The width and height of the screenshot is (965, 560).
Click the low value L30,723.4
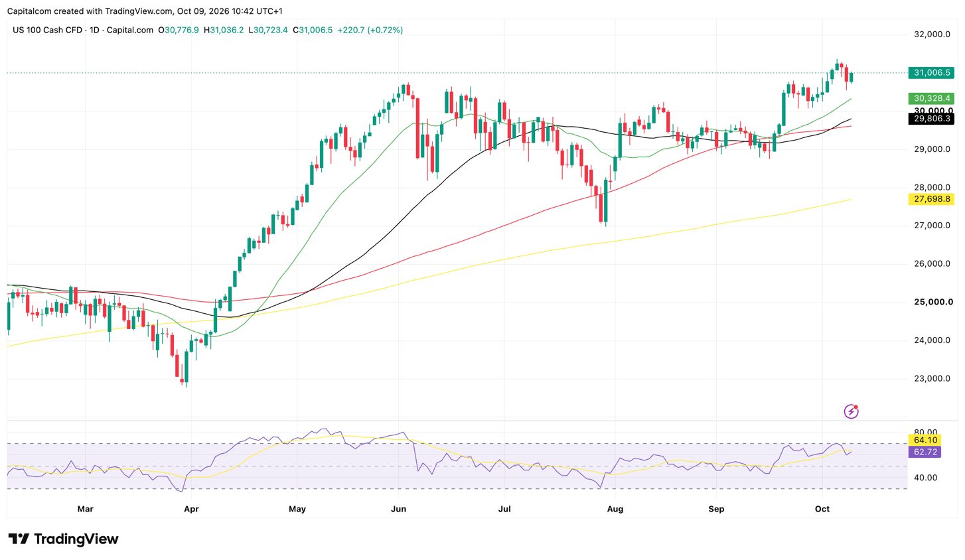(268, 30)
